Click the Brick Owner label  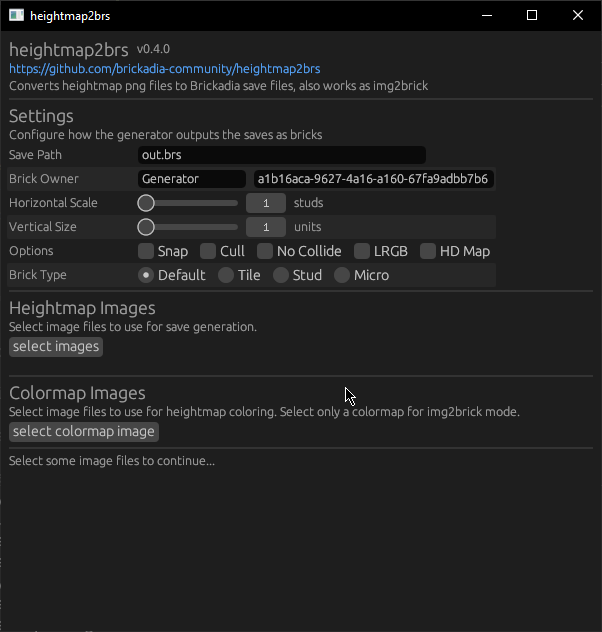[x=44, y=179]
